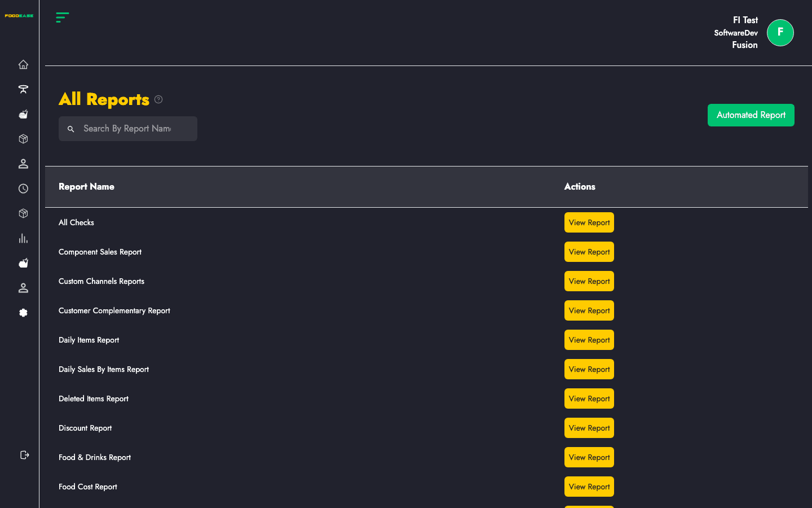812x508 pixels.
Task: Click the round table icon in the sidebar
Action: pos(23,89)
